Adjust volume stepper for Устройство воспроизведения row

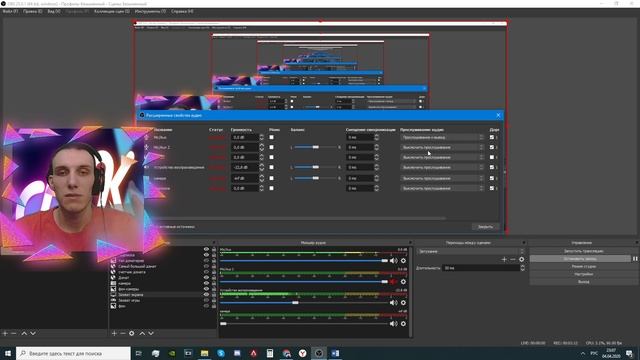tap(262, 167)
